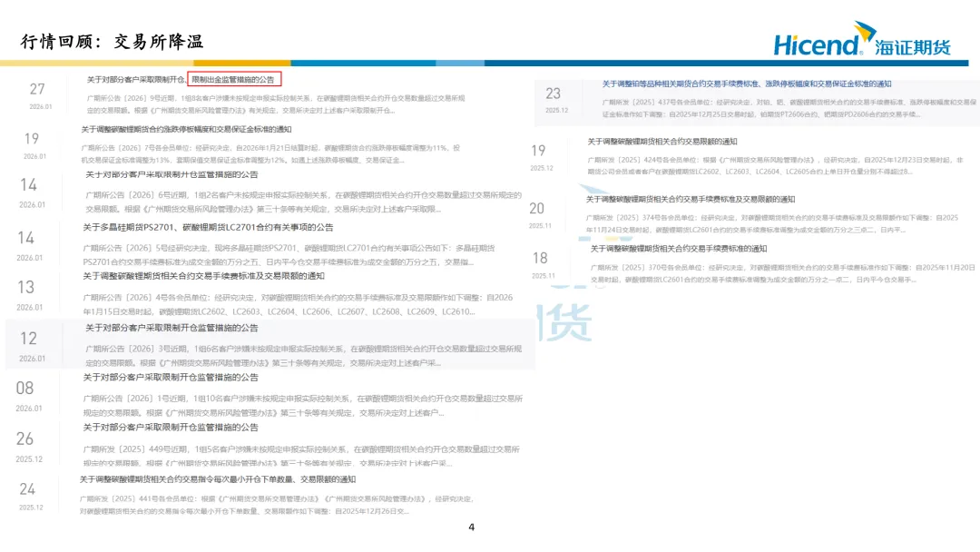The image size is (980, 552).
Task: Open 关于调整碳酸锂期货合约涨跌停板幅度和交易保证金标准的通知
Action: tap(186, 130)
